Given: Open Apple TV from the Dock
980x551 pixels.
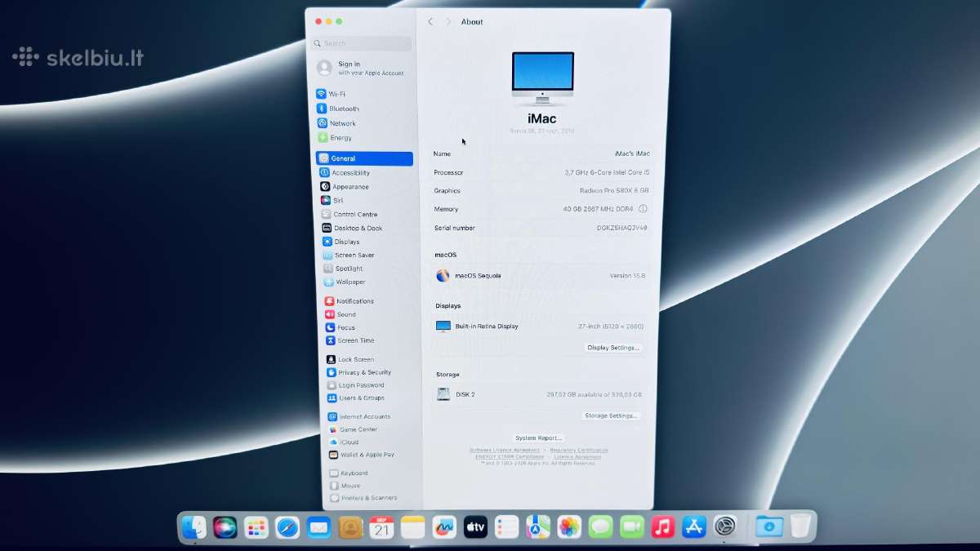Looking at the screenshot, I should pyautogui.click(x=475, y=527).
